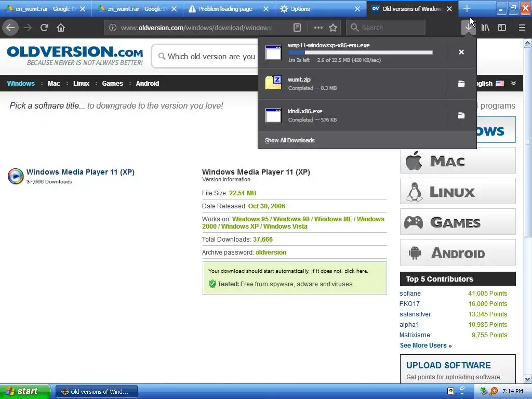The height and width of the screenshot is (399, 532).
Task: Go back using the browser back arrow
Action: pyautogui.click(x=10, y=28)
